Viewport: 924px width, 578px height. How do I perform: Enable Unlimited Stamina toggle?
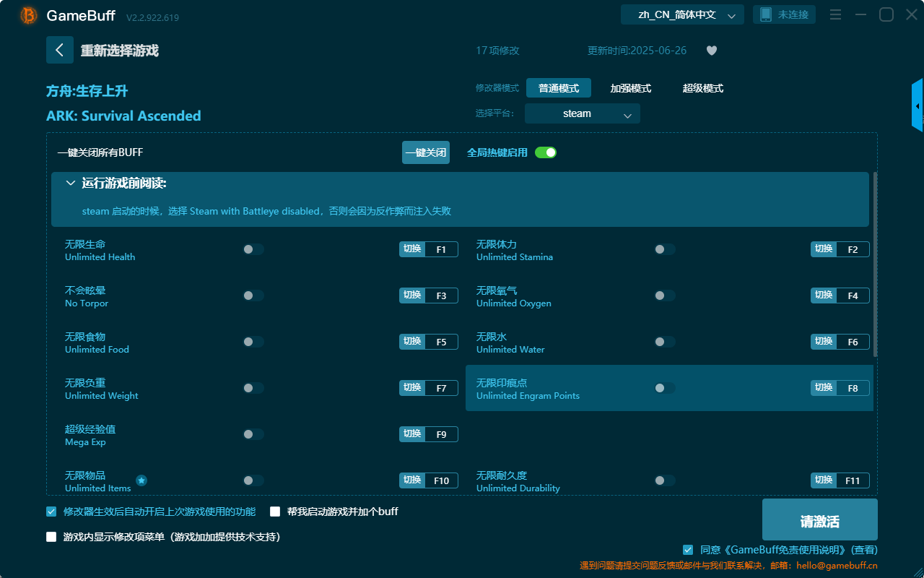(x=665, y=249)
